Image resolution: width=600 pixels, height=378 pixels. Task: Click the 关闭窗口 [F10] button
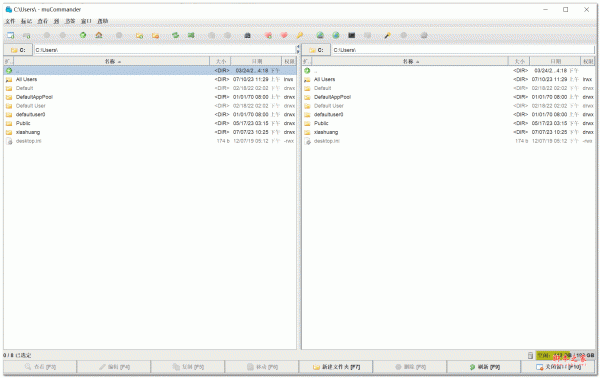pyautogui.click(x=558, y=367)
